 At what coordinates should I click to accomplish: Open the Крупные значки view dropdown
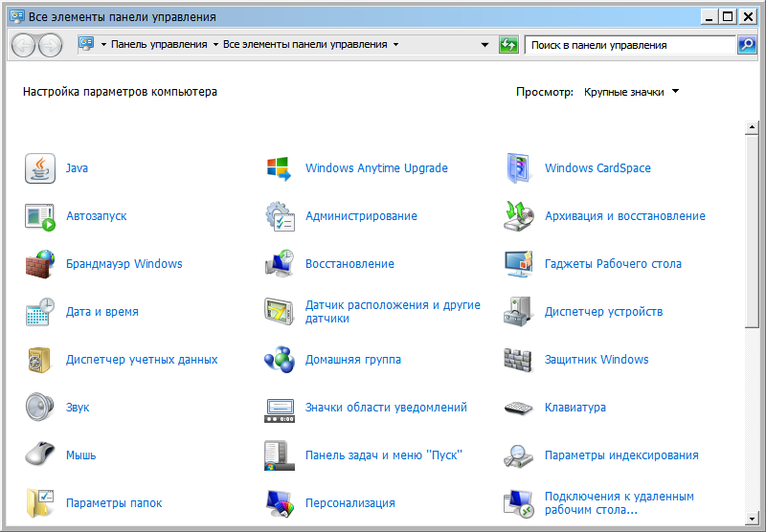(x=632, y=92)
